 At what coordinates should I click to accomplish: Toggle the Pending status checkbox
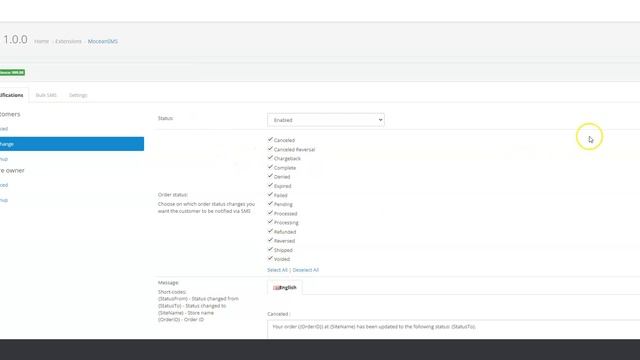pyautogui.click(x=270, y=204)
